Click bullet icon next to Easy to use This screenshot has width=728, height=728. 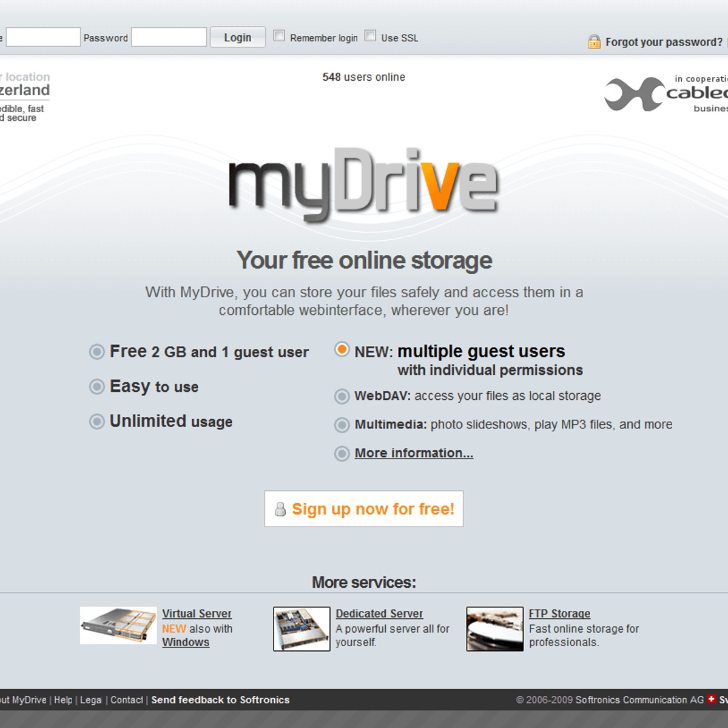(97, 386)
